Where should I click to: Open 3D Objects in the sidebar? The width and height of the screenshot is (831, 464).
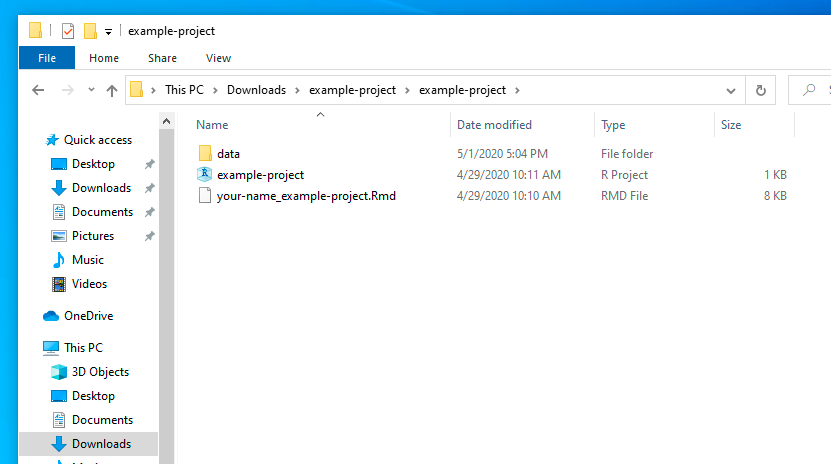click(100, 372)
